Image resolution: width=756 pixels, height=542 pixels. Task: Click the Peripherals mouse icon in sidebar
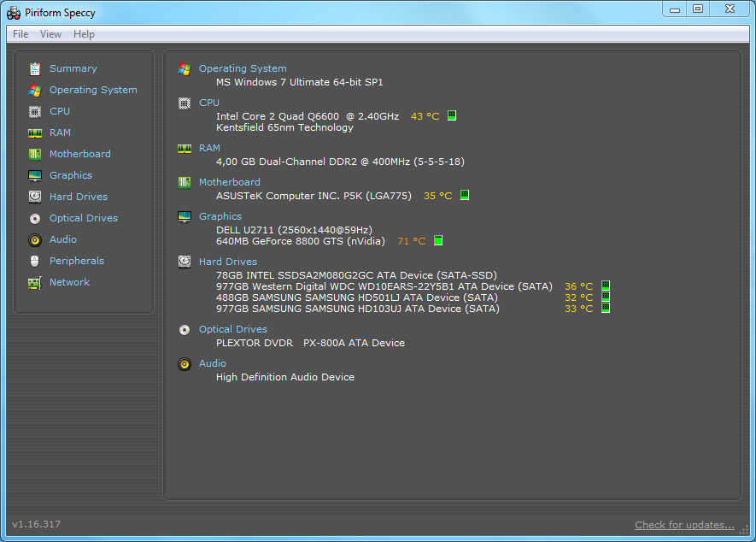click(x=35, y=261)
